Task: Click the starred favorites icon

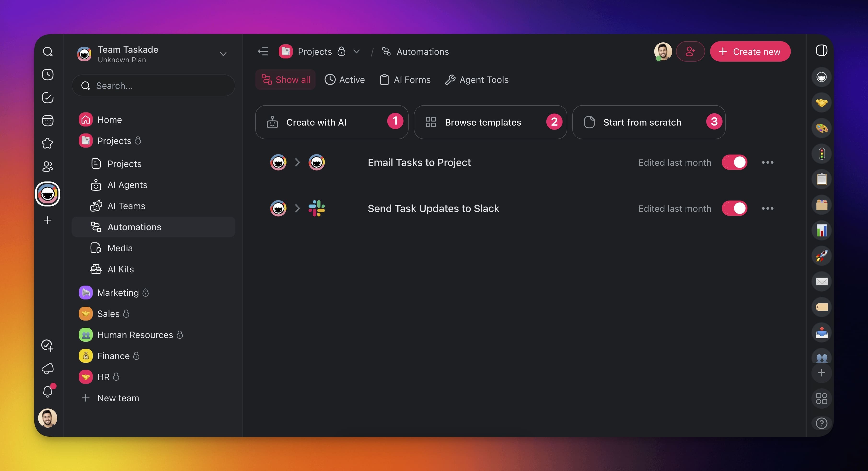Action: pos(47,143)
